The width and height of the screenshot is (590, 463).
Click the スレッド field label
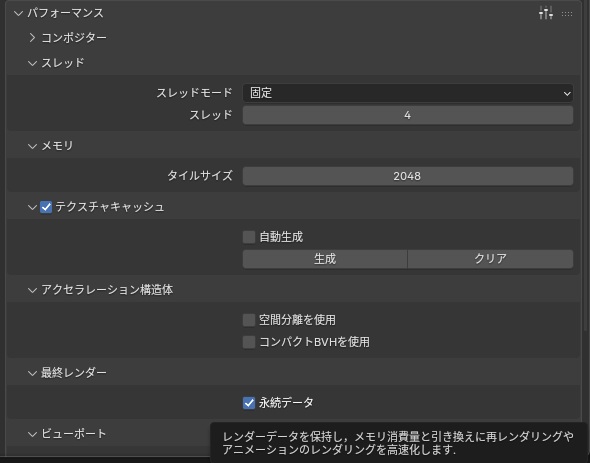[x=211, y=115]
